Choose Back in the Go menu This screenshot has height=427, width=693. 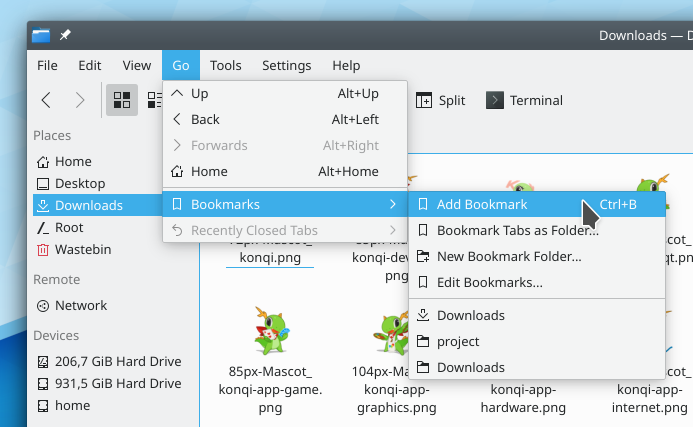pyautogui.click(x=205, y=119)
